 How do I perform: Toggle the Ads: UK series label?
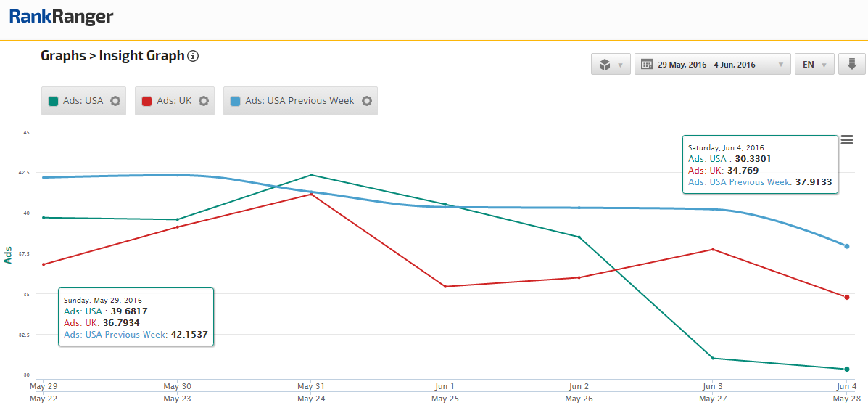(174, 101)
